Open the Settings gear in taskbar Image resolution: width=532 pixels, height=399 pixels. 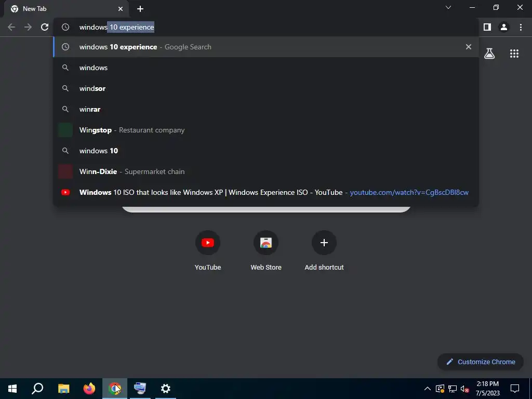pos(166,389)
